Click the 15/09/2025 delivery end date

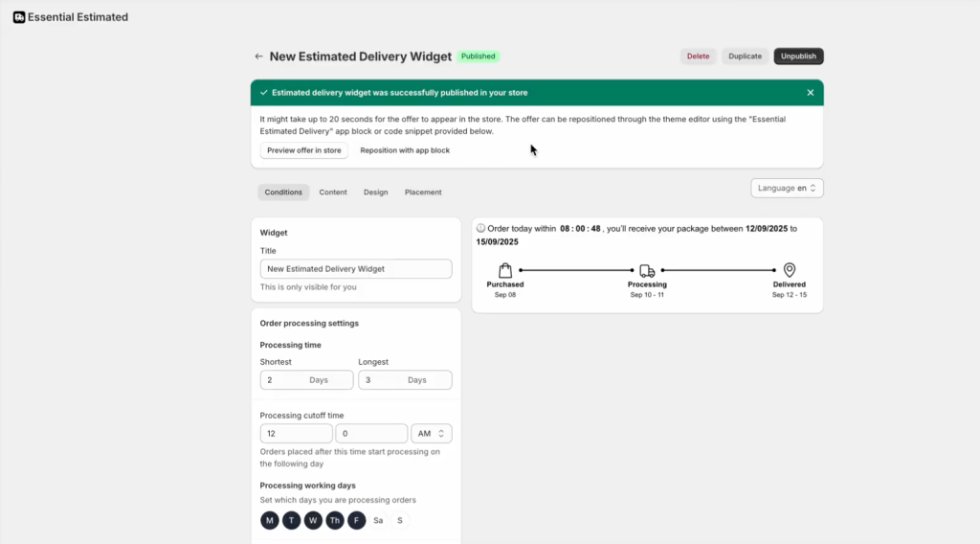498,242
